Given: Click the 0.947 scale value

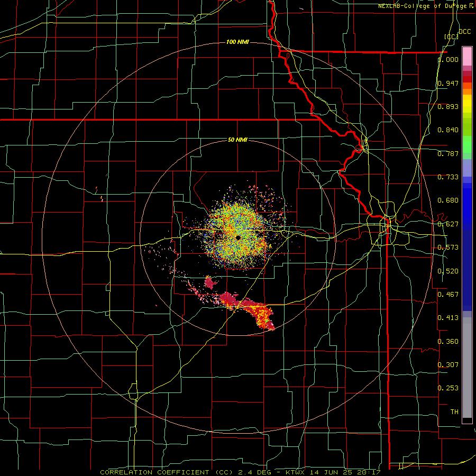Looking at the screenshot, I should (448, 83).
